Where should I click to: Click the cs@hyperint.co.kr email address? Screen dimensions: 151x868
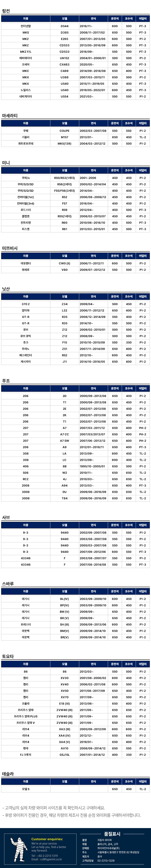coord(51,859)
